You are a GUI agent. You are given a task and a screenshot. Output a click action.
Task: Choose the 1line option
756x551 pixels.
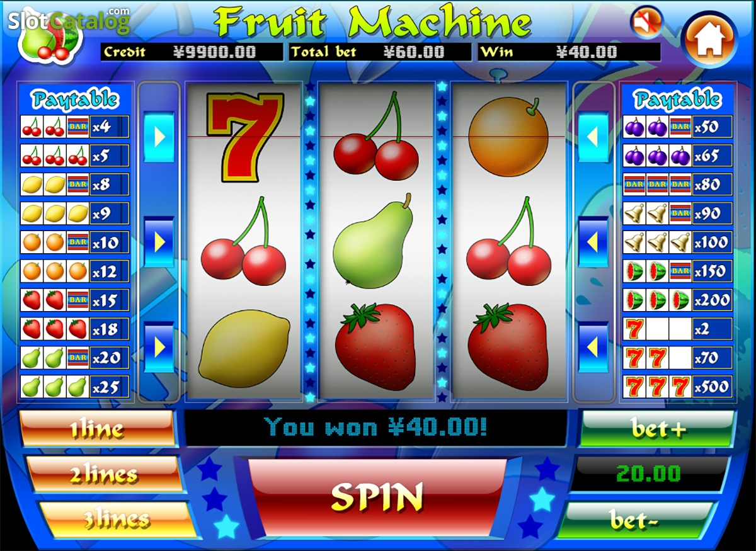pyautogui.click(x=97, y=429)
